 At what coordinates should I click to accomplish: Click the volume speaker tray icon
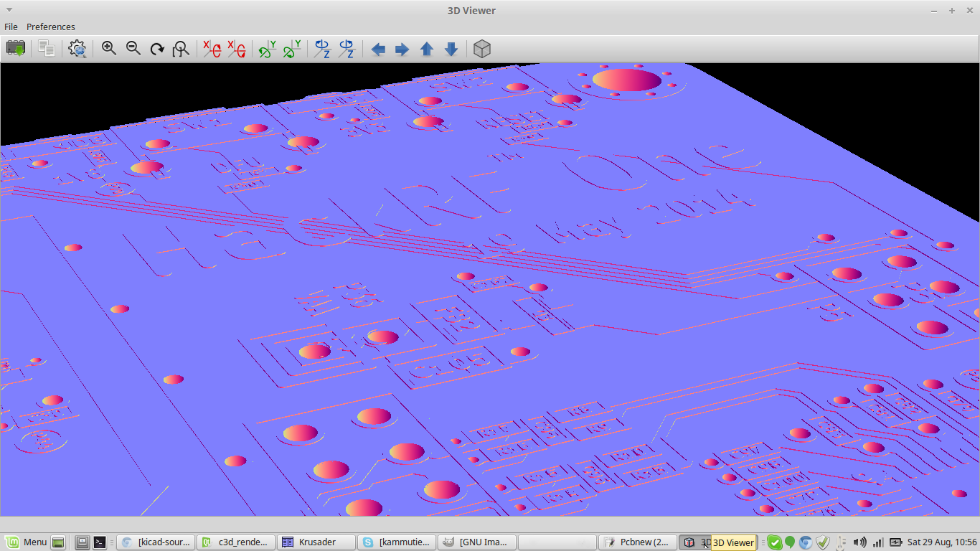click(x=859, y=542)
